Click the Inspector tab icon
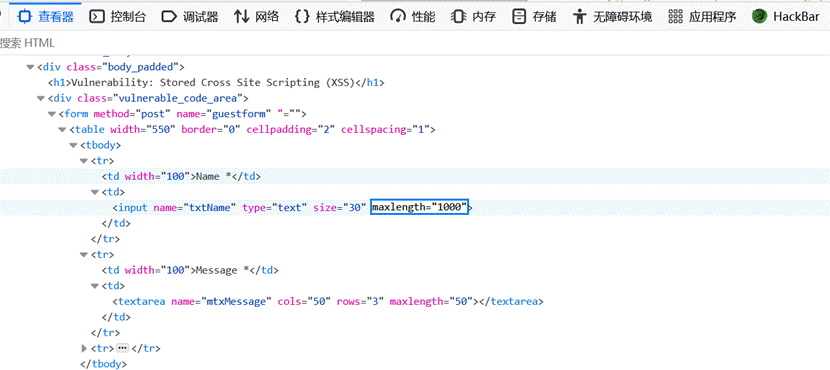Screen dimensions: 830x370 [24, 16]
